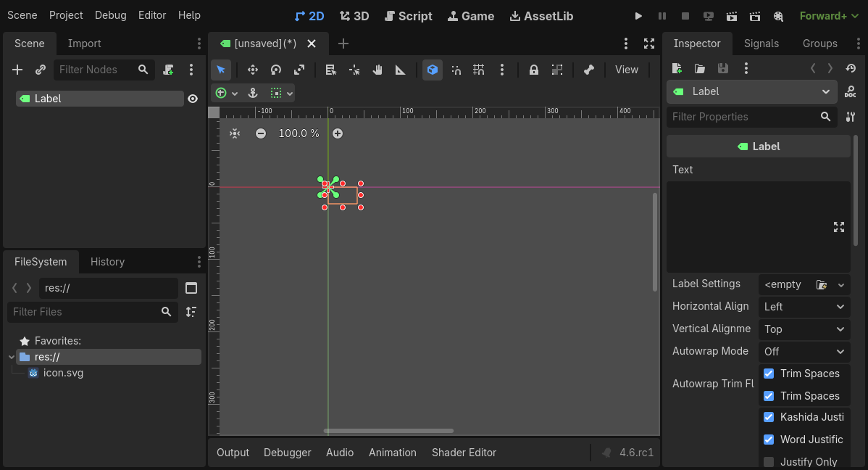Image resolution: width=868 pixels, height=470 pixels.
Task: Click the View menu in the canvas toolbar
Action: tap(626, 70)
